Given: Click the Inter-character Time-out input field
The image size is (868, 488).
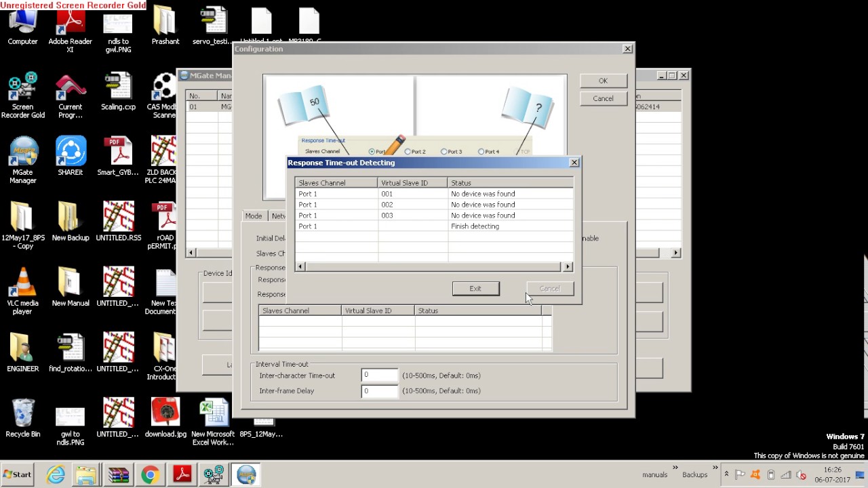Looking at the screenshot, I should tap(379, 375).
